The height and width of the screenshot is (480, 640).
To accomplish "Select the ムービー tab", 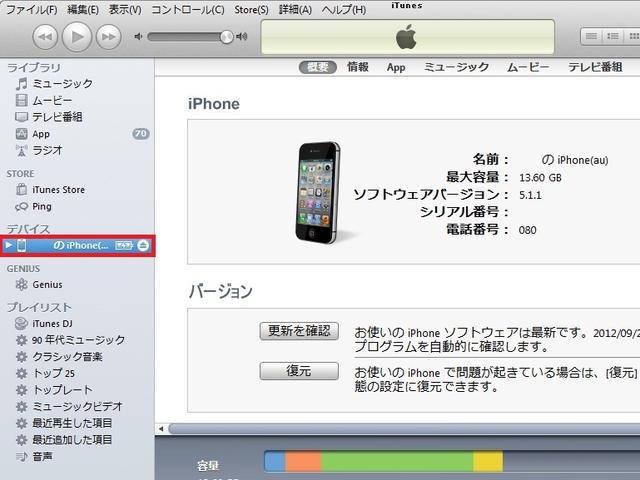I will tap(528, 67).
